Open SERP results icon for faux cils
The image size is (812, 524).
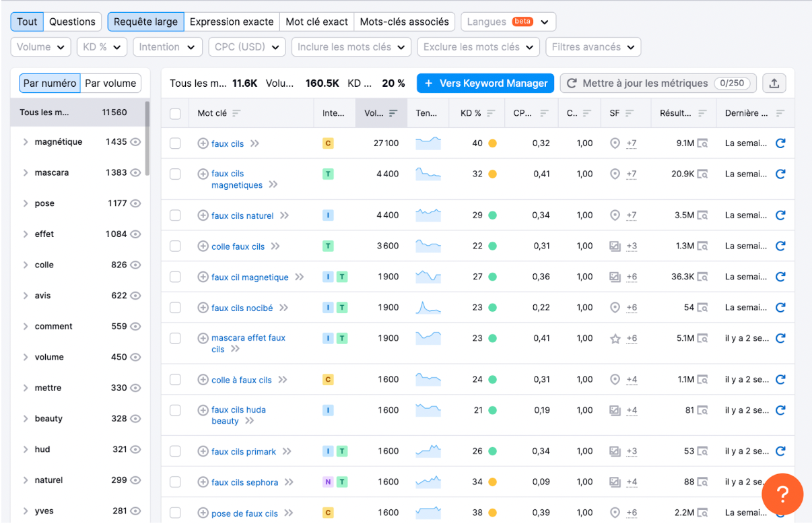(x=702, y=143)
